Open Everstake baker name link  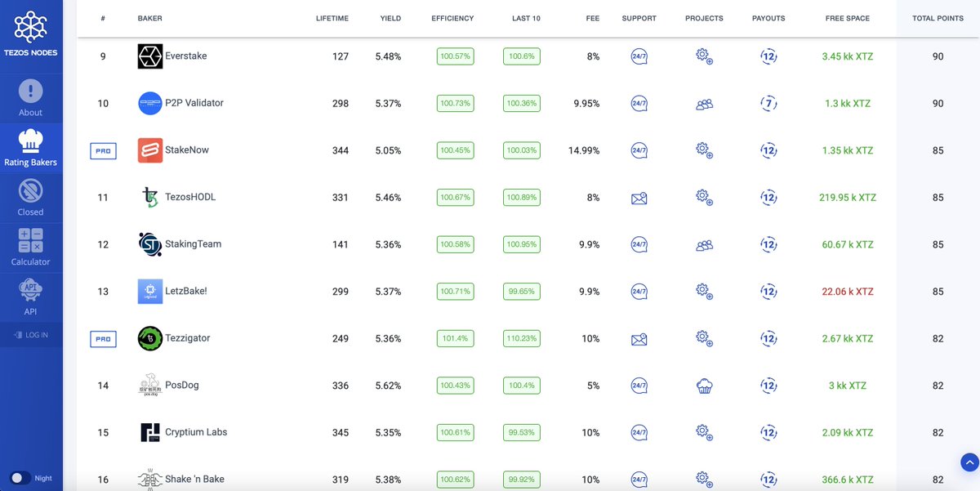point(186,56)
